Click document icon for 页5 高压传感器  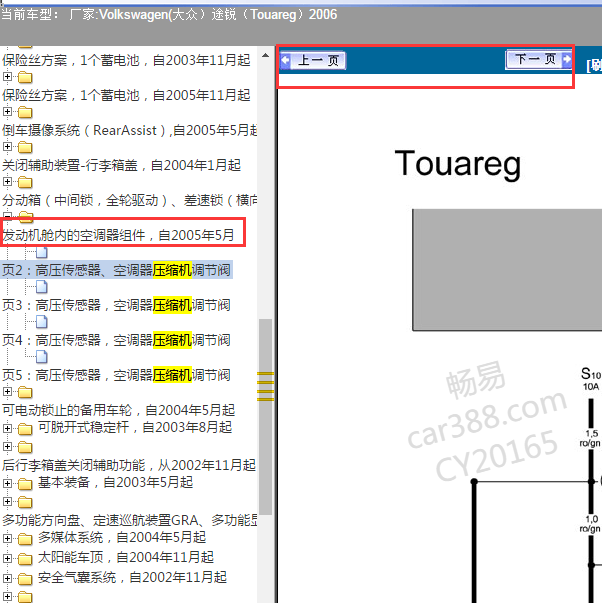click(42, 357)
